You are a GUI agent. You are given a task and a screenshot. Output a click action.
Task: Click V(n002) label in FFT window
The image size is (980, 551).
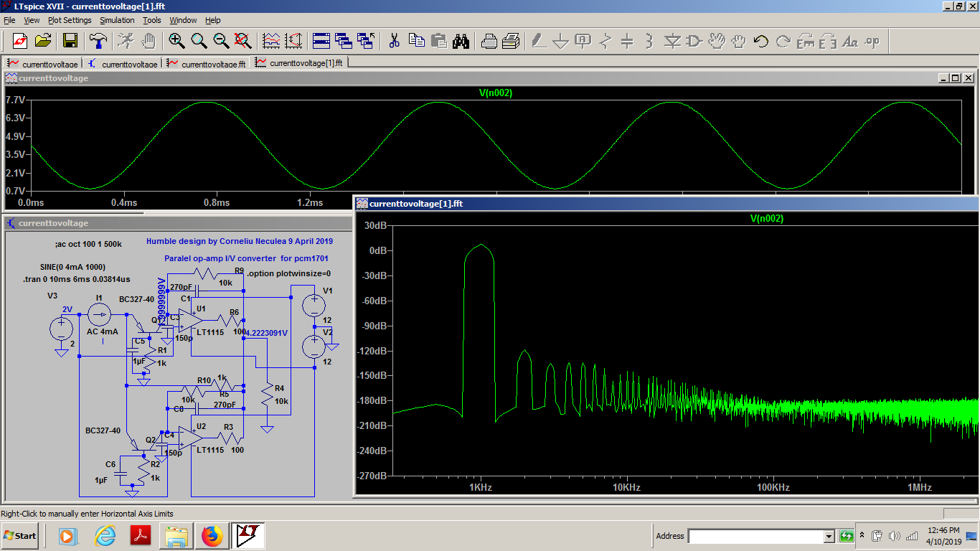(767, 218)
